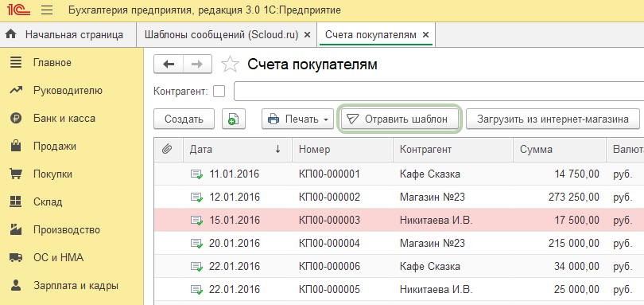Screen dimensions: 644x305
Task: Click the amount 17 500,00
Action: pyautogui.click(x=576, y=221)
